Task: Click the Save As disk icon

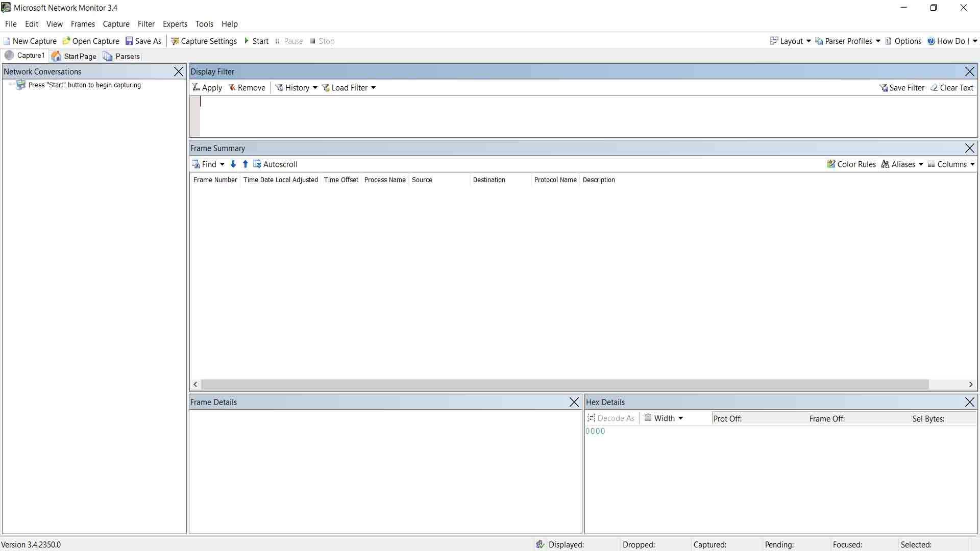Action: [x=130, y=41]
